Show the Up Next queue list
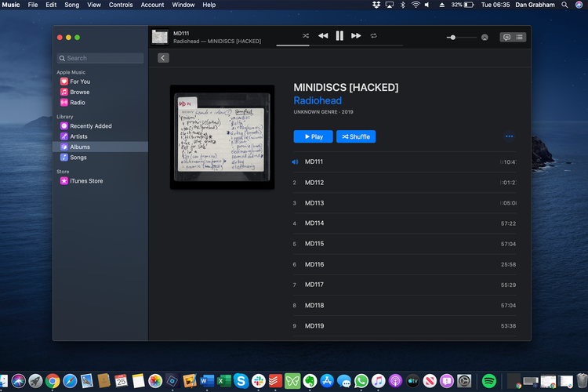This screenshot has height=392, width=588. pyautogui.click(x=519, y=37)
